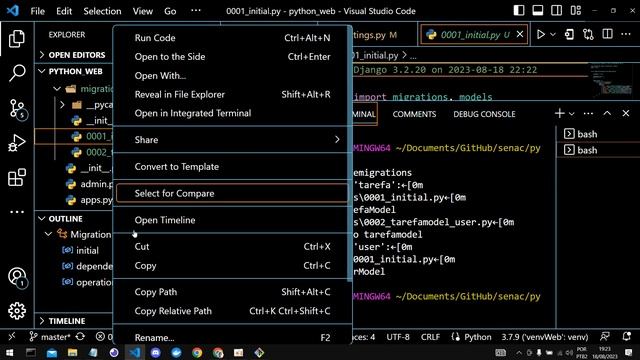640x360 pixels.
Task: Toggle Primary Side Bar layout icon
Action: tap(519, 11)
